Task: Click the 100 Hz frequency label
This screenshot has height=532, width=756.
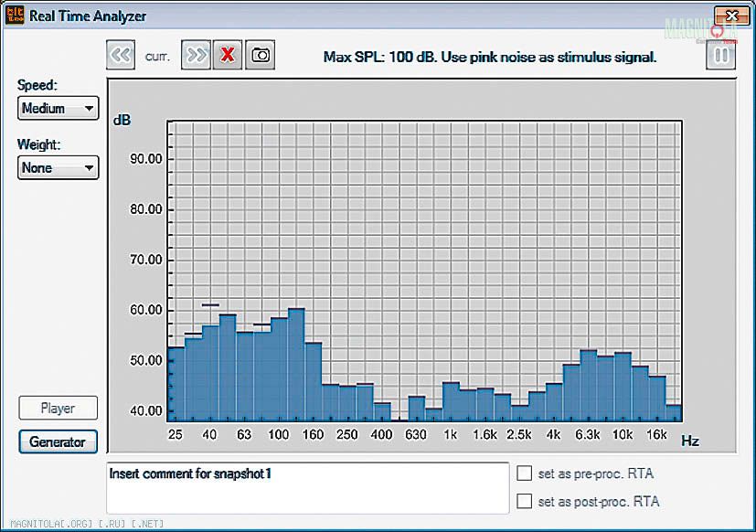Action: [278, 434]
